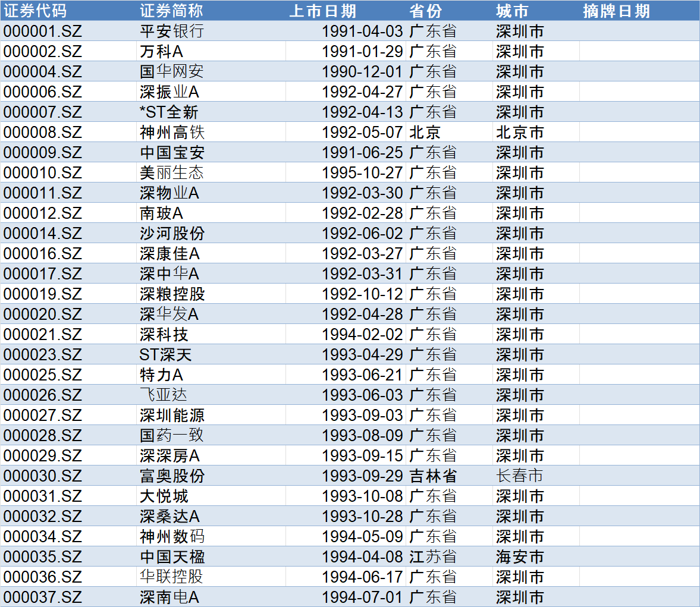Select the 万科A cell
The width and height of the screenshot is (700, 607).
(211, 51)
